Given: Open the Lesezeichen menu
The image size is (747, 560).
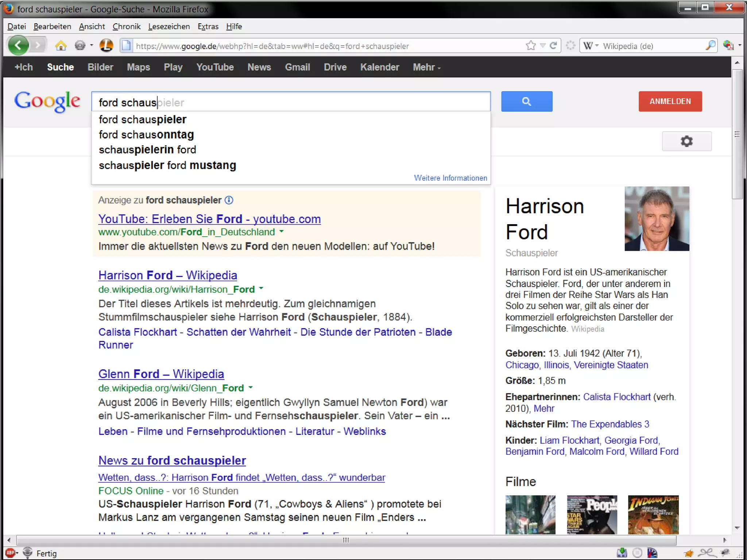Looking at the screenshot, I should pos(169,27).
